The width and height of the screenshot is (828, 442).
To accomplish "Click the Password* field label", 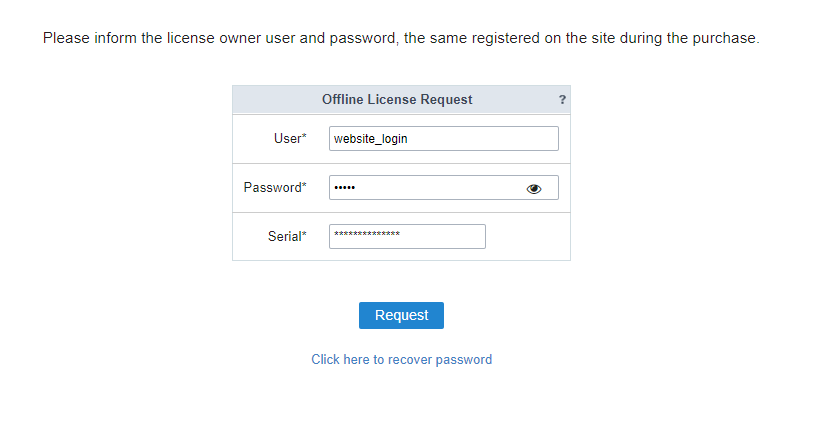I will click(x=275, y=187).
